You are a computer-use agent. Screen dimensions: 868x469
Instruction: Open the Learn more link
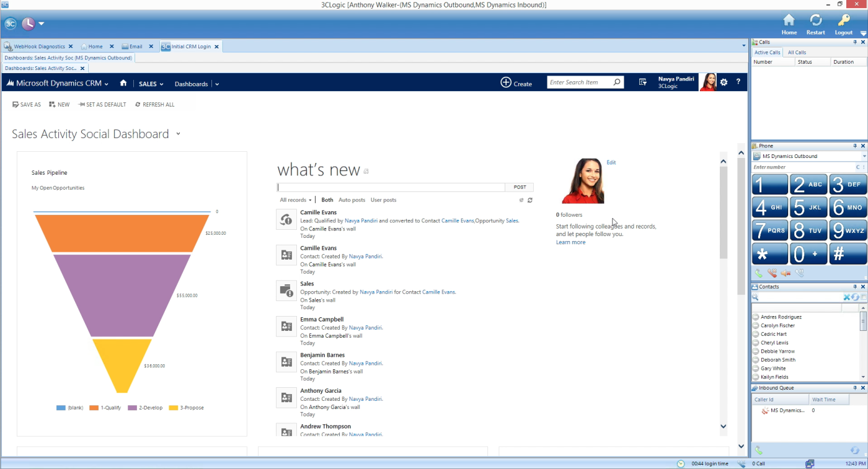click(x=570, y=242)
